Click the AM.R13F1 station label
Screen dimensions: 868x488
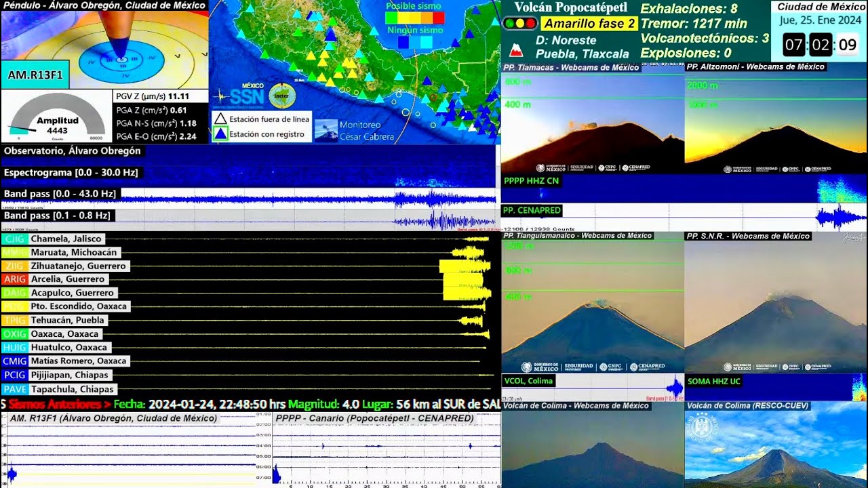click(35, 75)
